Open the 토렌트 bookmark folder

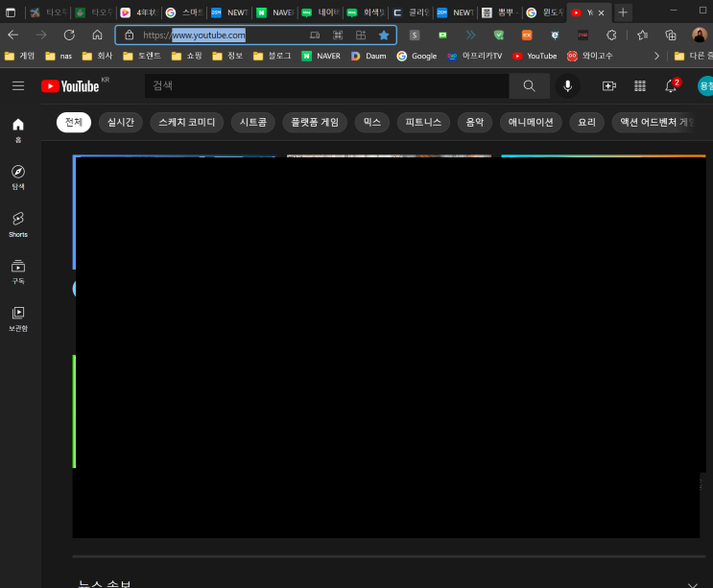(x=142, y=56)
